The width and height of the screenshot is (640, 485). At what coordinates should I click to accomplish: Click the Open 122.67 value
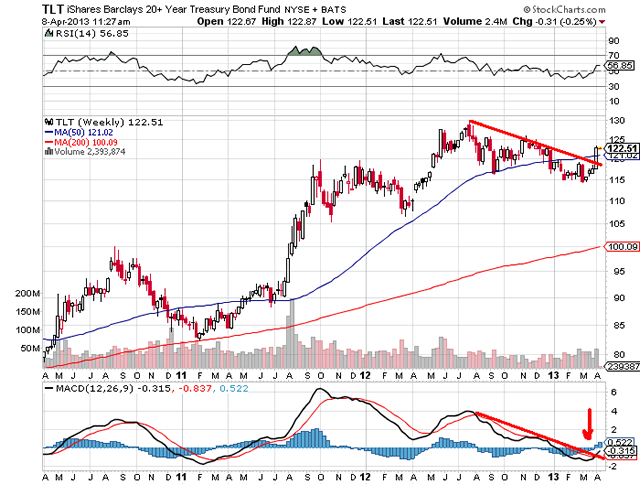[227, 22]
